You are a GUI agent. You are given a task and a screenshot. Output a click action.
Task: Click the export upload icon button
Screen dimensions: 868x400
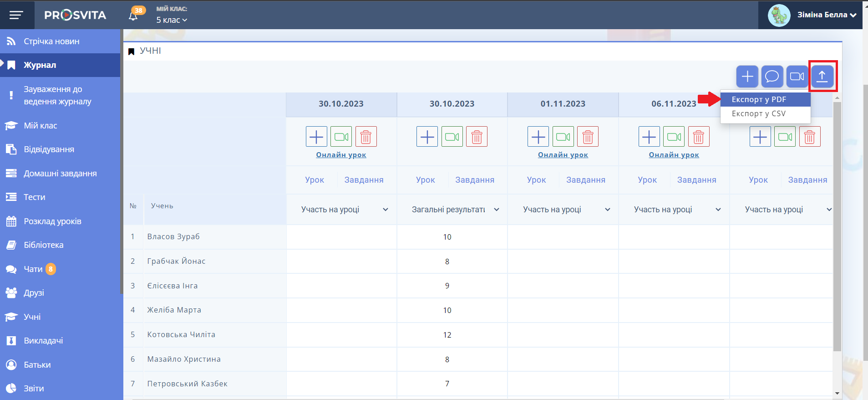[x=822, y=76]
